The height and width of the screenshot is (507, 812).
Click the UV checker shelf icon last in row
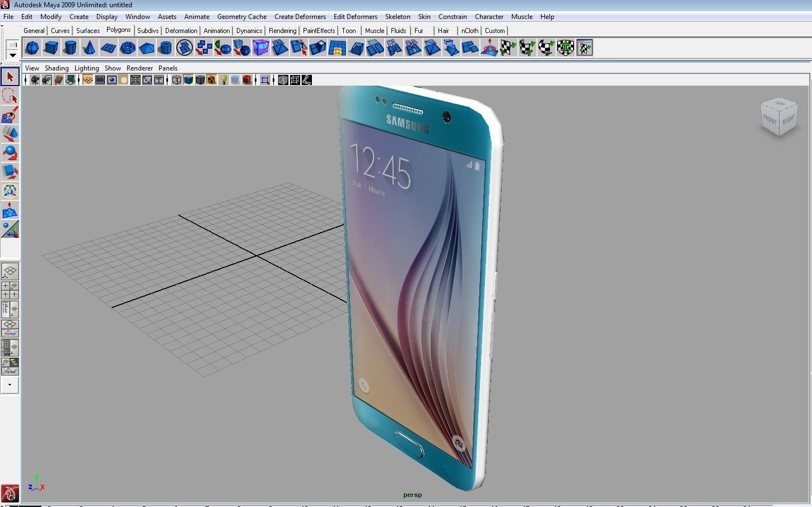tap(585, 48)
